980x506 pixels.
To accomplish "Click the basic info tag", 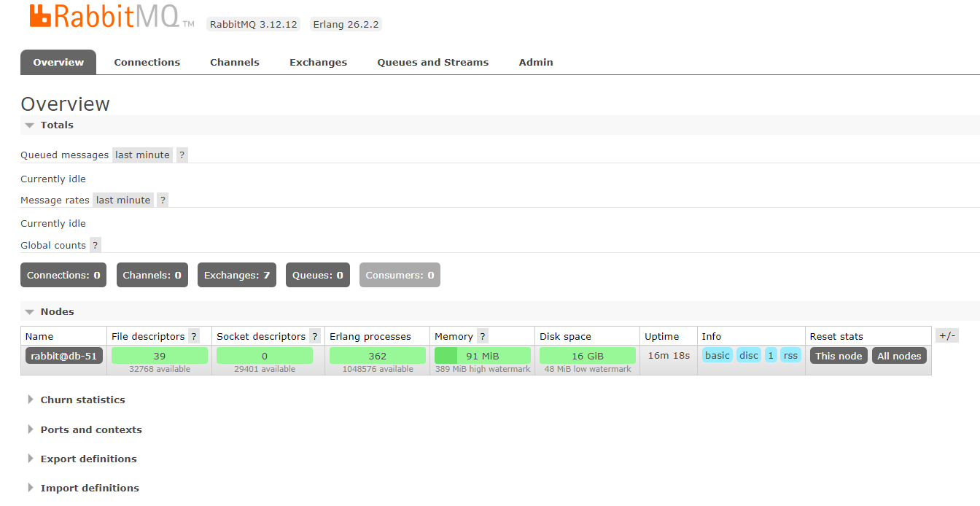I will pyautogui.click(x=717, y=355).
